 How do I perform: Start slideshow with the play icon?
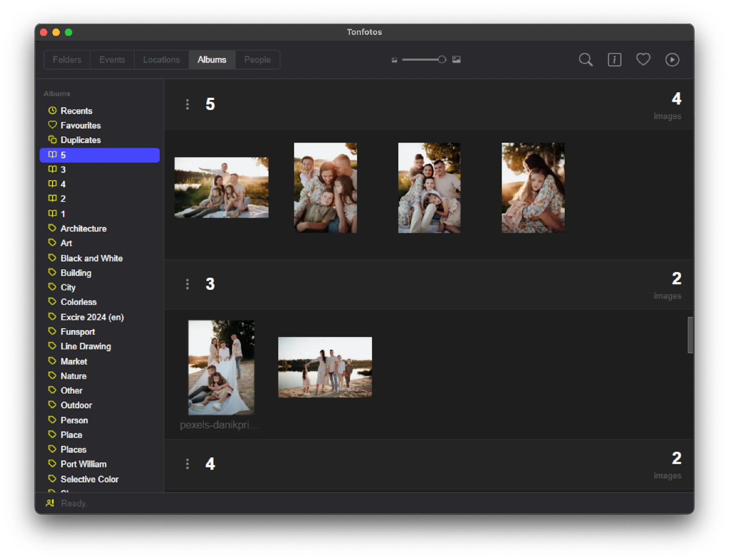click(672, 60)
